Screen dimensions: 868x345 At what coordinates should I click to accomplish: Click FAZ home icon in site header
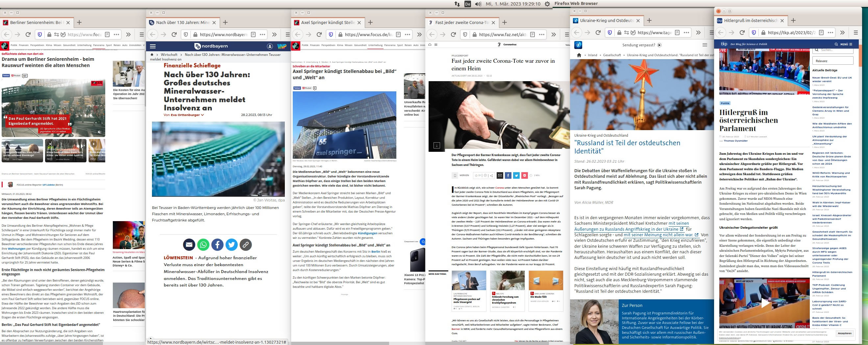coord(430,44)
